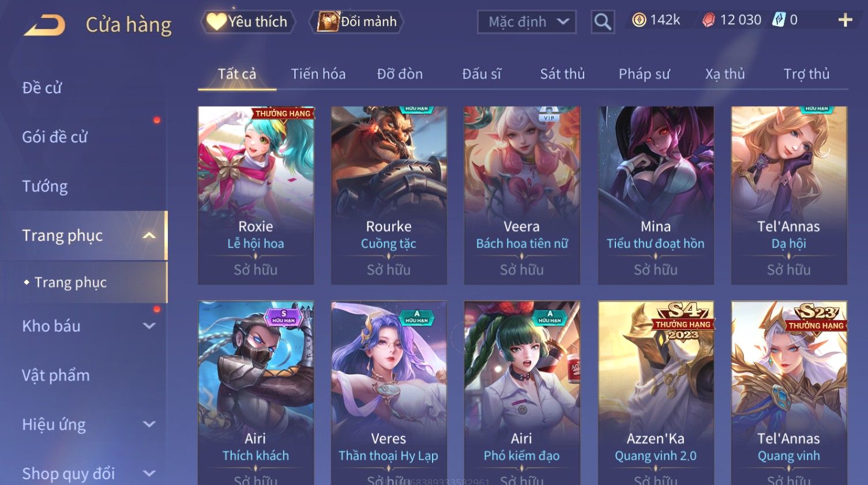Viewport: 868px width, 485px height.
Task: Open the search magnifier icon
Action: [x=603, y=22]
